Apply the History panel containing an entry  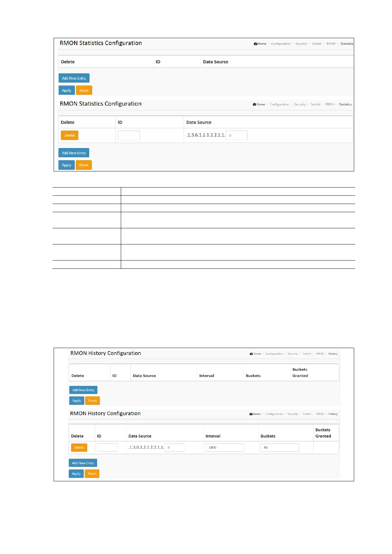(76, 474)
